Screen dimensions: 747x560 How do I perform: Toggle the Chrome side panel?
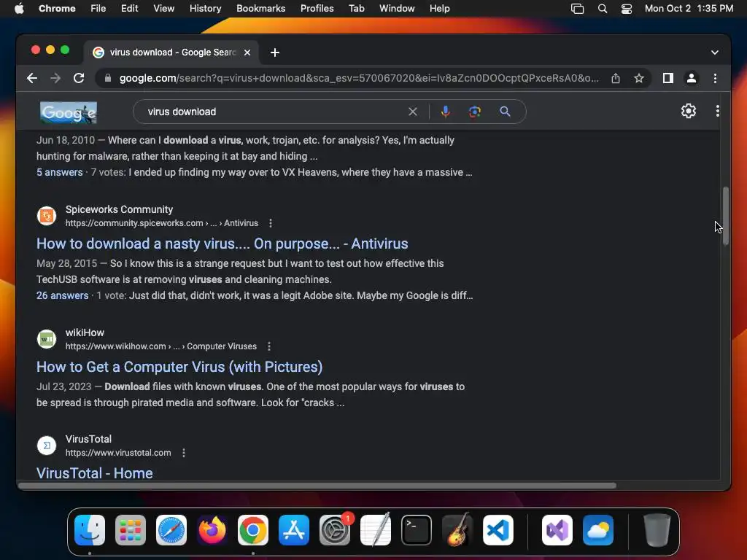pyautogui.click(x=668, y=78)
